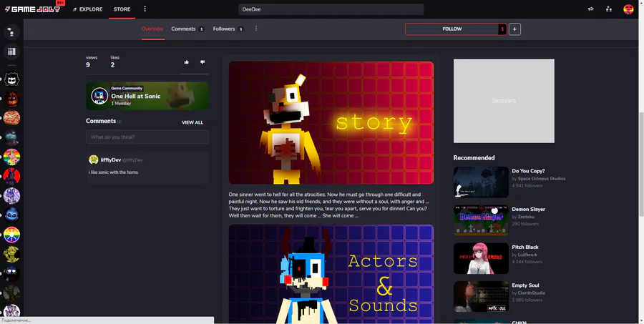Open the Empty Soul title link
The height and width of the screenshot is (324, 644).
(x=525, y=285)
